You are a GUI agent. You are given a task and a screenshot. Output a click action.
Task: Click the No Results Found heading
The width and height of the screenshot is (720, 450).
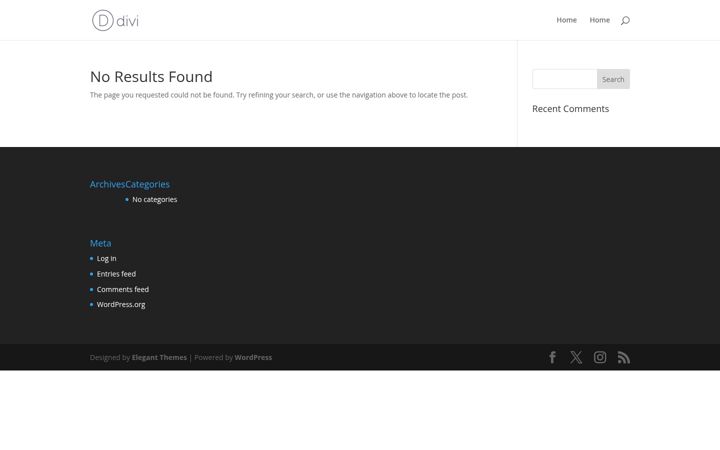tap(151, 77)
